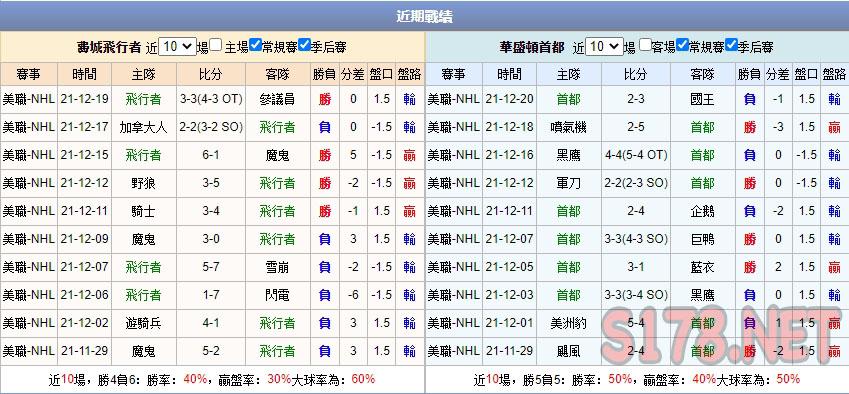849x394 pixels.
Task: Click the left table's 賽事 column header
Action: pyautogui.click(x=28, y=74)
